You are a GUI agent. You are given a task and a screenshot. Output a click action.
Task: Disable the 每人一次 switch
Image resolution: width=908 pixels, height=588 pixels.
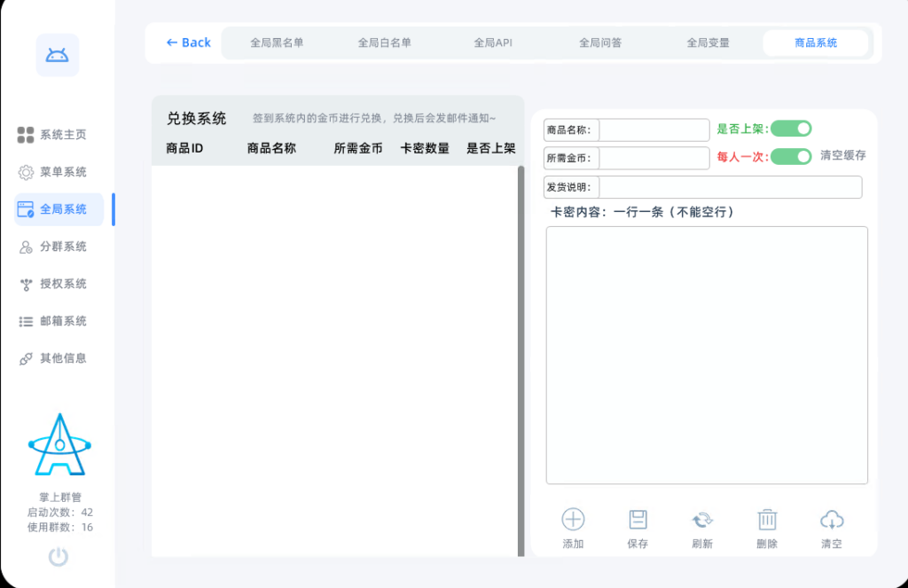pos(789,156)
